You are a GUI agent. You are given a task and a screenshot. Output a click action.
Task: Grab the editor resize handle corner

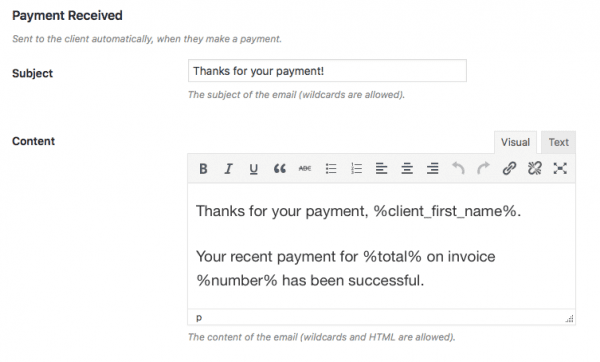(x=570, y=319)
